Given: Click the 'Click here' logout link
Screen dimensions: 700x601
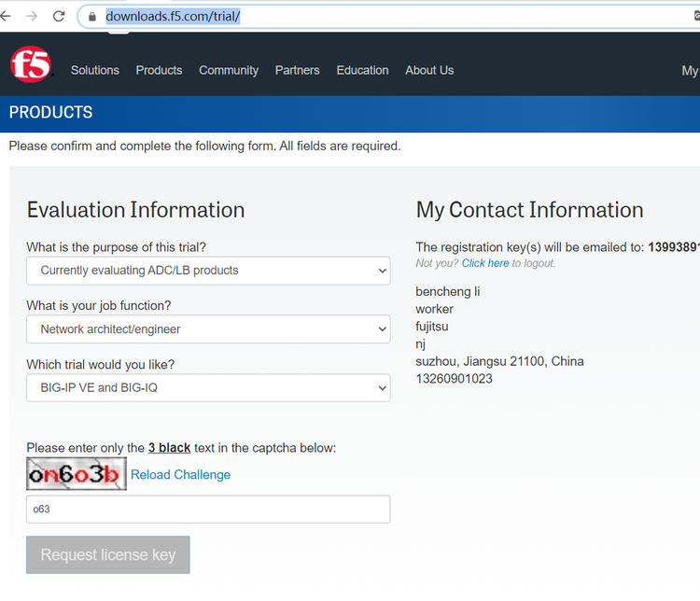Looking at the screenshot, I should 485,263.
